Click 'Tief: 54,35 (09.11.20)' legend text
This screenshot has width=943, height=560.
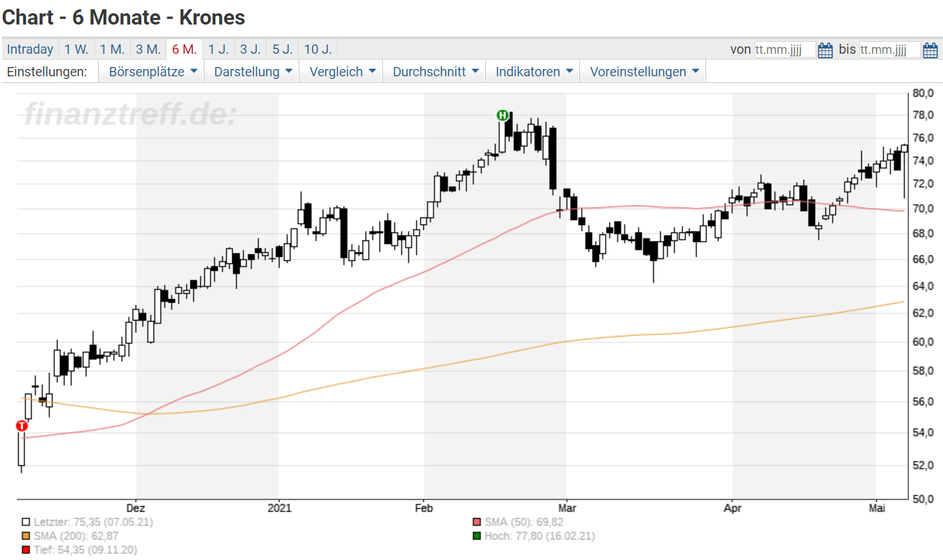click(x=86, y=550)
